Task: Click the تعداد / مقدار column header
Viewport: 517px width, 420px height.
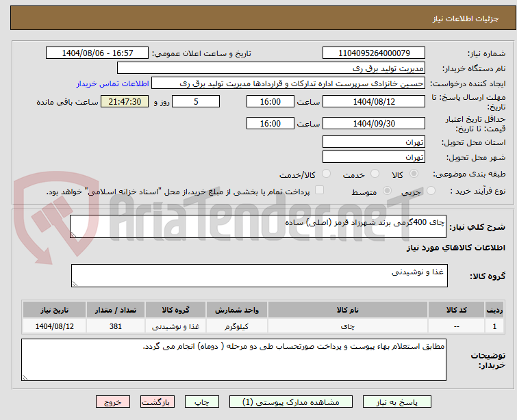Action: [116, 310]
